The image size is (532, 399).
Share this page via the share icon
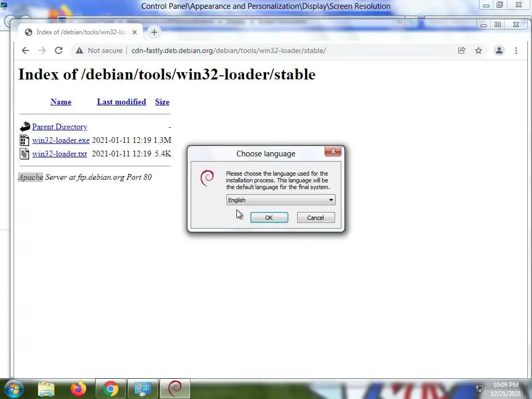[461, 50]
